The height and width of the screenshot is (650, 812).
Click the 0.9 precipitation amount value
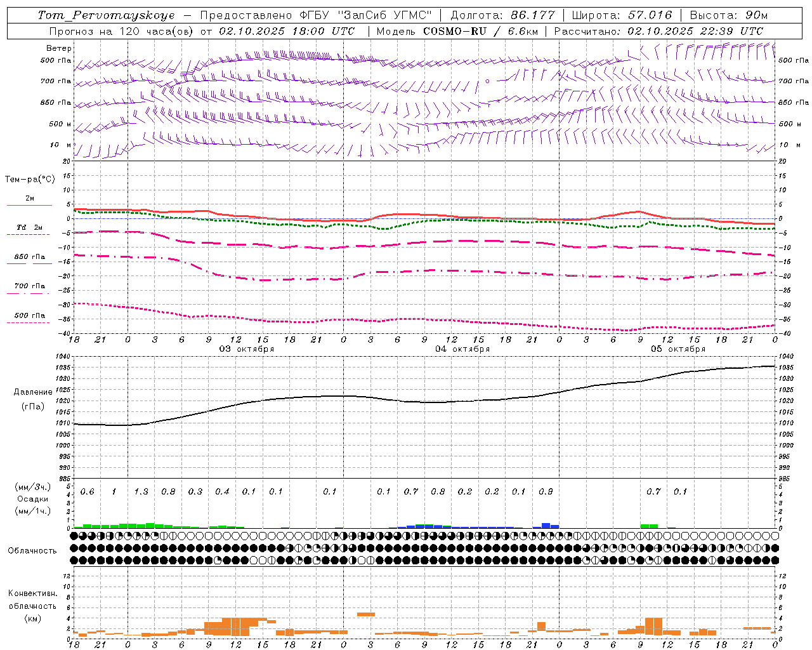(x=546, y=492)
